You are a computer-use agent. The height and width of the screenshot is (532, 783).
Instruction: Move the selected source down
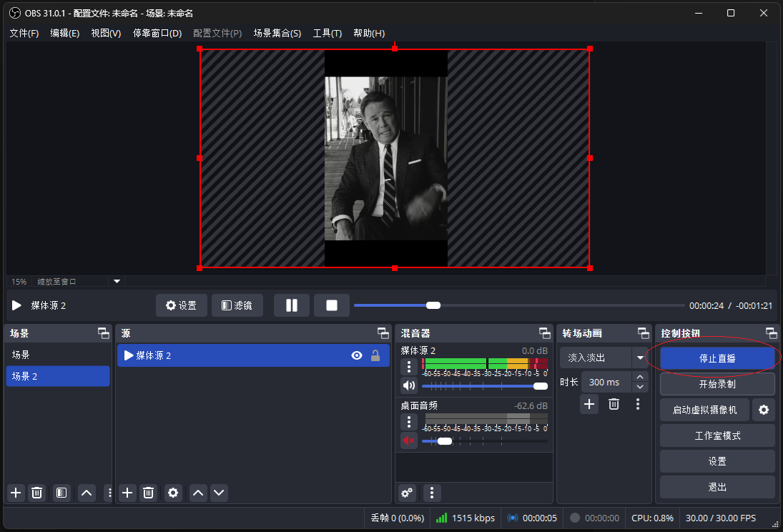(219, 493)
